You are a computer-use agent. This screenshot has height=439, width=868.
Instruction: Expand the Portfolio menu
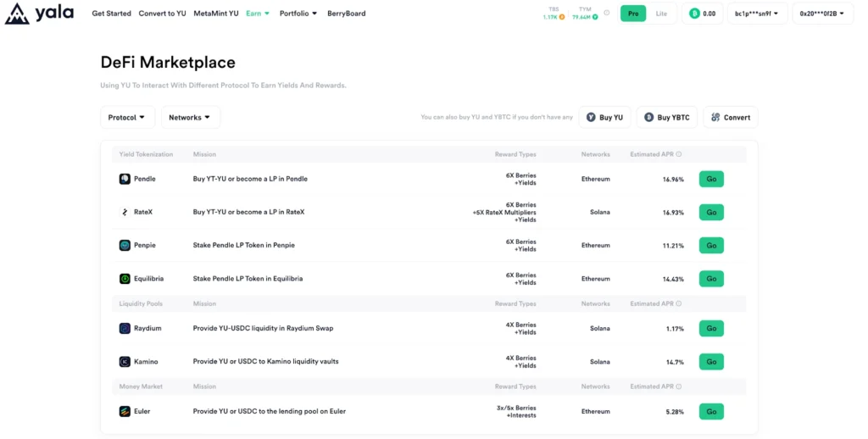298,14
